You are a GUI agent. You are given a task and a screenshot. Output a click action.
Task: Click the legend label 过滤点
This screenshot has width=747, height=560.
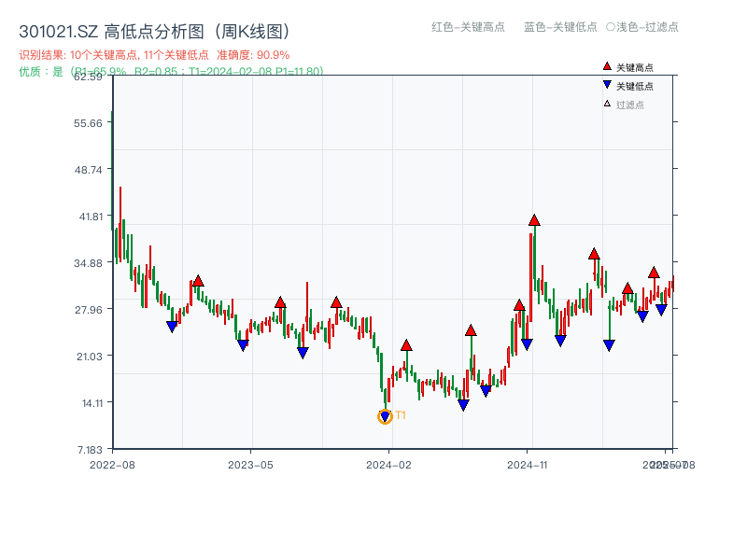pyautogui.click(x=629, y=105)
